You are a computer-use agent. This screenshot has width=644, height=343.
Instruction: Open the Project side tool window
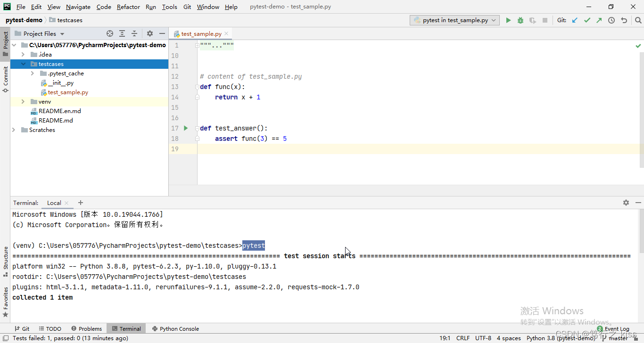(5, 44)
